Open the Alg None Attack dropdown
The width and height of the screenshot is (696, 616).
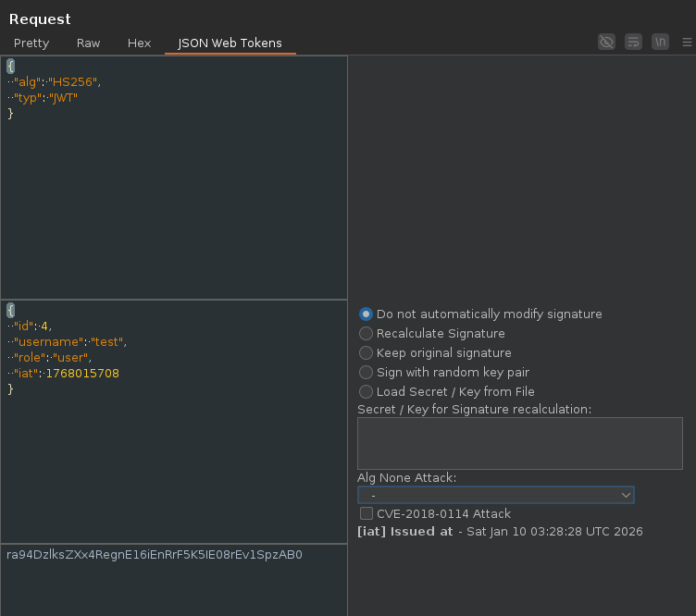tap(496, 495)
